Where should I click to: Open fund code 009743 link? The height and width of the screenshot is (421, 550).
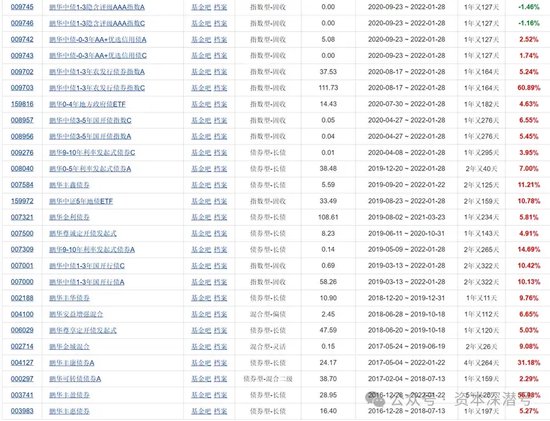[x=22, y=55]
